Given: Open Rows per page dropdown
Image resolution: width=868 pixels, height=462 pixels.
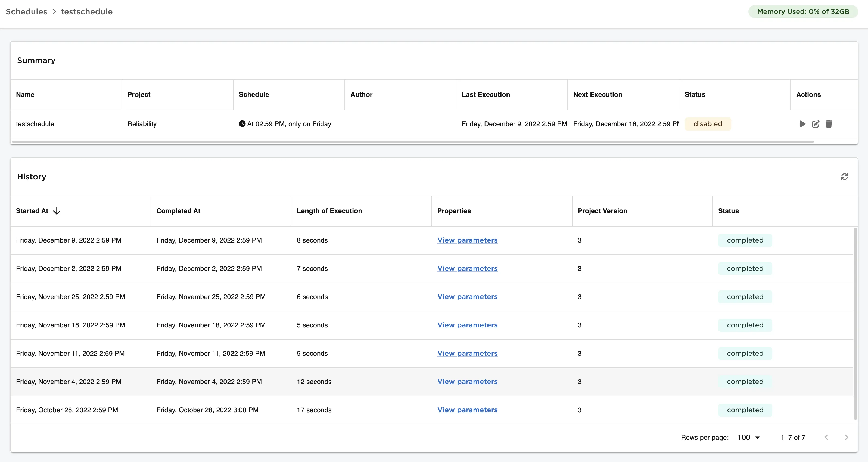Looking at the screenshot, I should click(749, 438).
